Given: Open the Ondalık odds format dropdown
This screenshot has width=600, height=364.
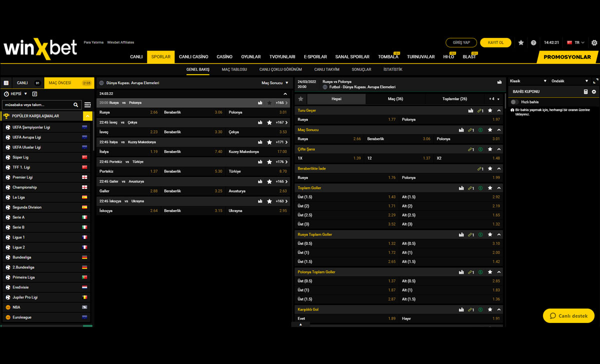Looking at the screenshot, I should coord(569,81).
